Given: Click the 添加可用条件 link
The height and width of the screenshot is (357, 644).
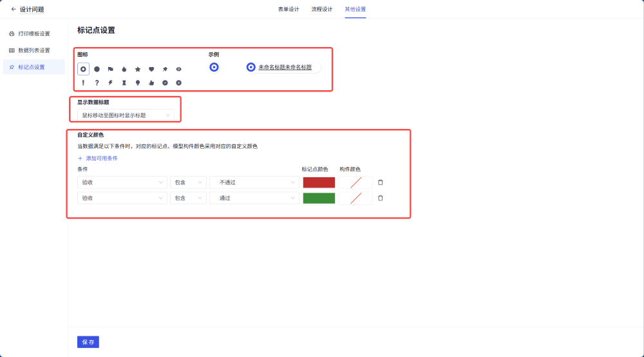Looking at the screenshot, I should click(98, 158).
